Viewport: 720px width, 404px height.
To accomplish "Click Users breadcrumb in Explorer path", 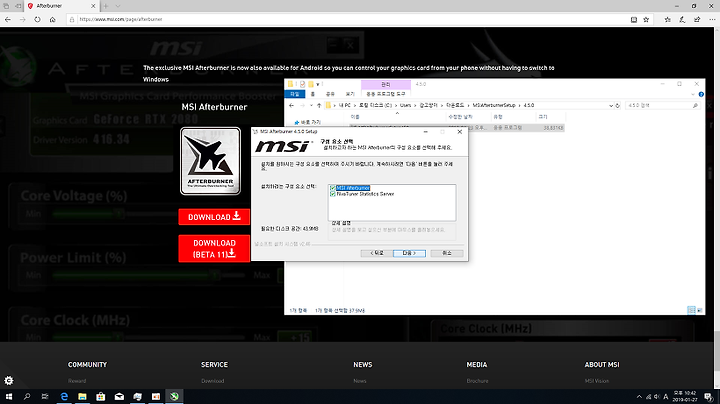I will 405,106.
